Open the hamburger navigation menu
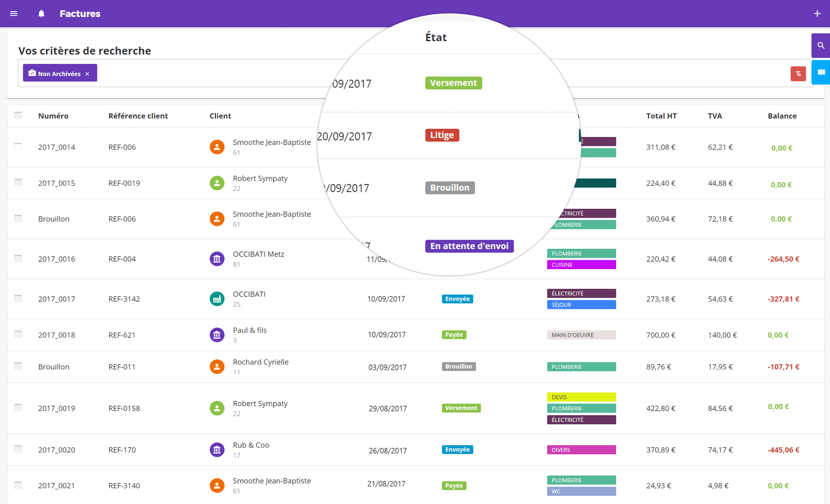 click(14, 13)
